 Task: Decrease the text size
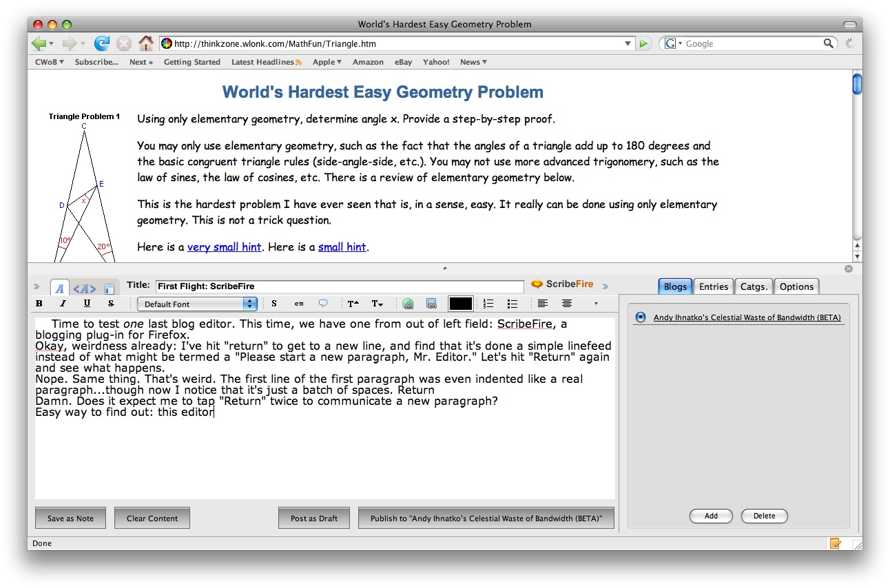click(x=377, y=304)
